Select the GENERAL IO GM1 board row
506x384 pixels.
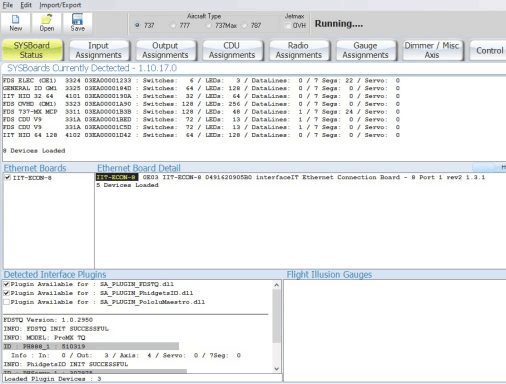[201, 88]
